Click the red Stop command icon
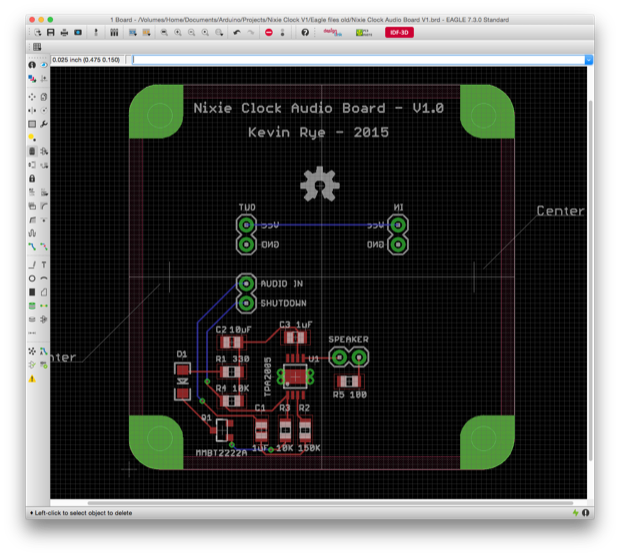Image resolution: width=620 pixels, height=556 pixels. pyautogui.click(x=269, y=32)
